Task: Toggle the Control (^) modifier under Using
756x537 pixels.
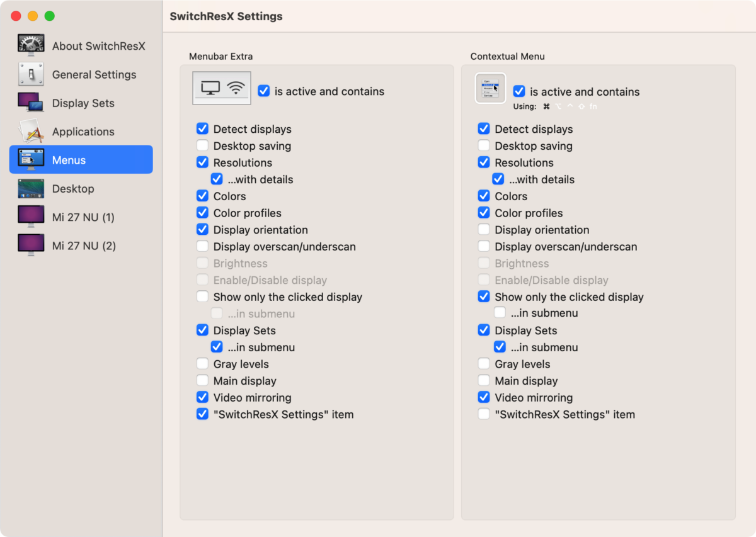Action: [x=570, y=106]
